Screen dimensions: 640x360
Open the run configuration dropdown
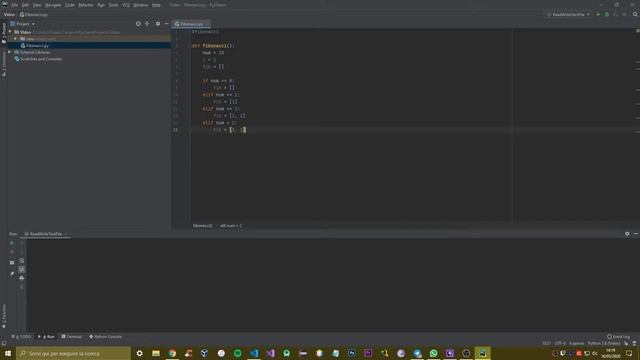569,14
